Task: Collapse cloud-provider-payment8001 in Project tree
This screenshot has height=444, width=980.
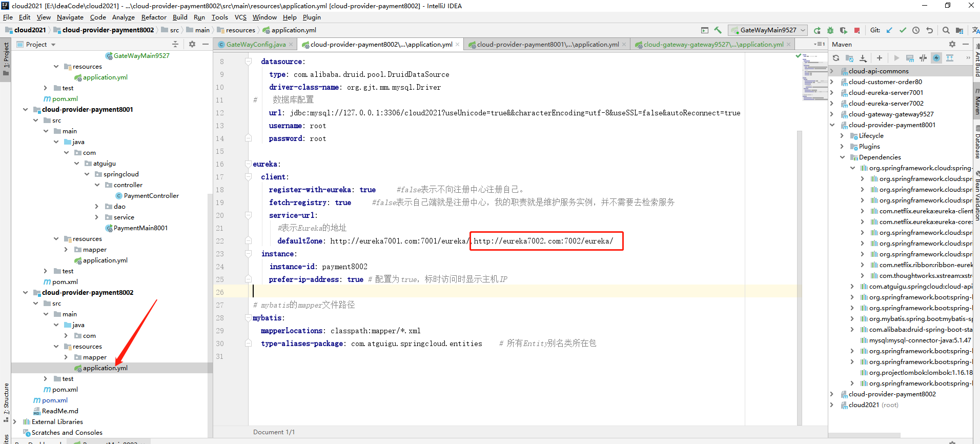Action: pos(25,109)
